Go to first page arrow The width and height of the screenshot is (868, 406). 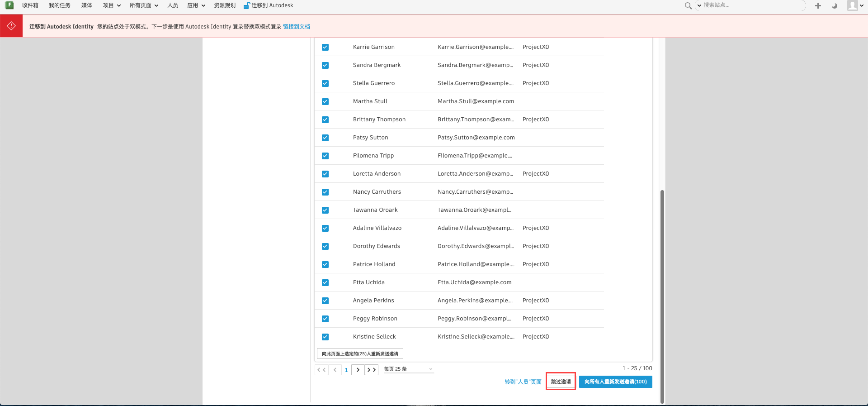point(321,370)
